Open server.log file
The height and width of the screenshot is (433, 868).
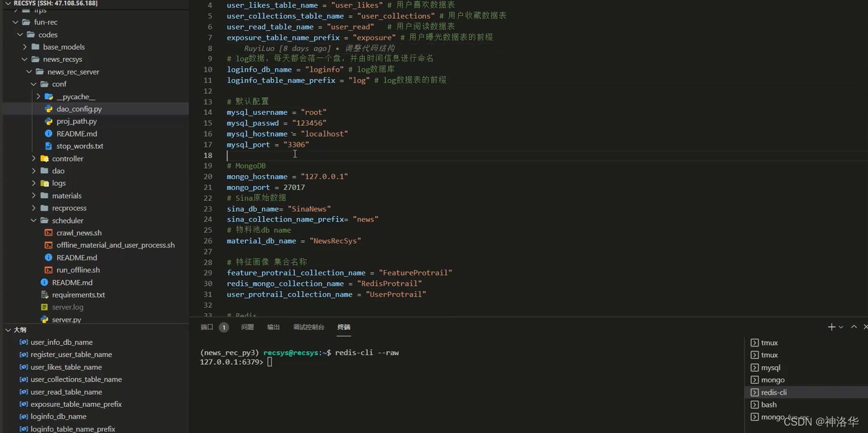point(68,307)
